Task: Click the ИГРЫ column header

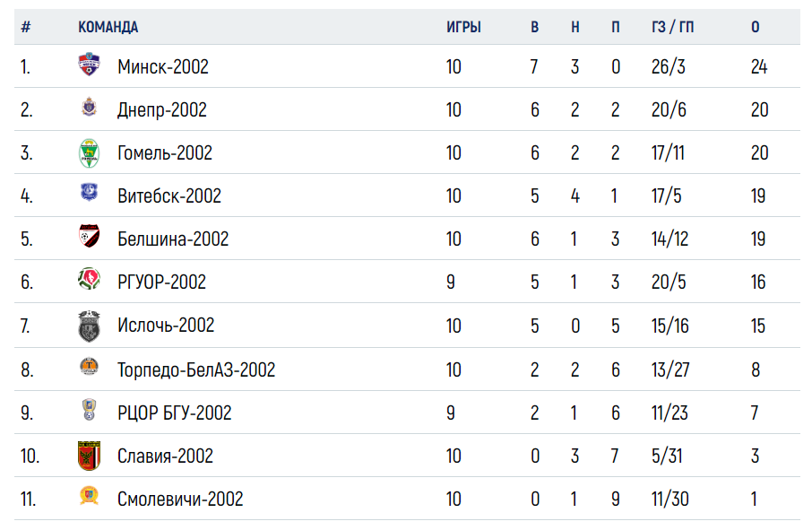Action: pos(463,27)
